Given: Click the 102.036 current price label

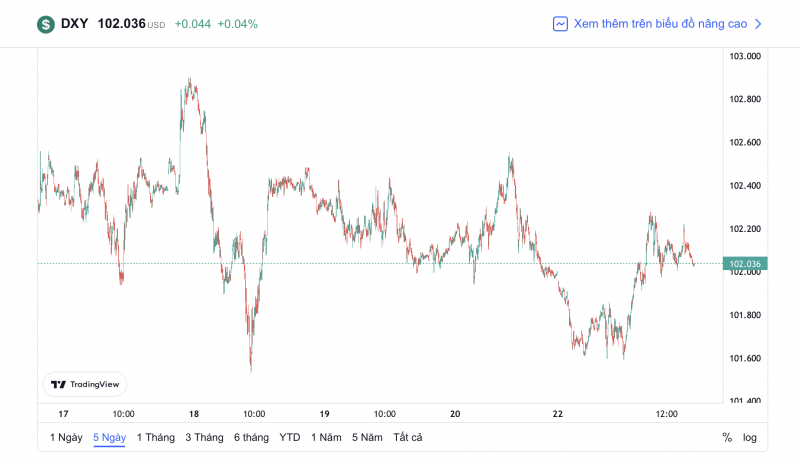Looking at the screenshot, I should click(747, 264).
